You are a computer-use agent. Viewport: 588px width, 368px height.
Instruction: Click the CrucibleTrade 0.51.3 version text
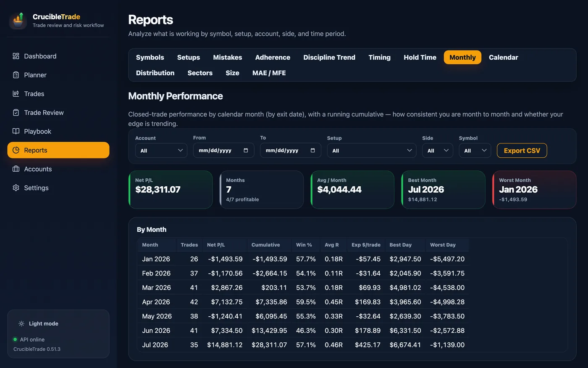click(37, 349)
